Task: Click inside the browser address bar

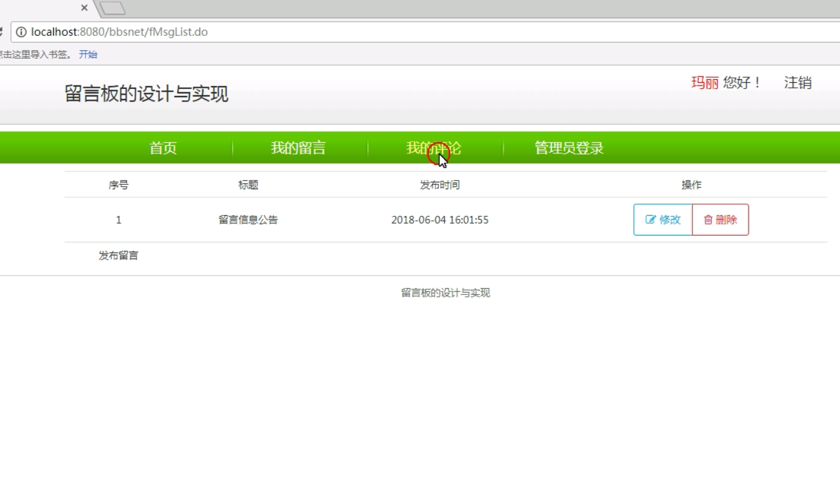Action: (x=248, y=32)
